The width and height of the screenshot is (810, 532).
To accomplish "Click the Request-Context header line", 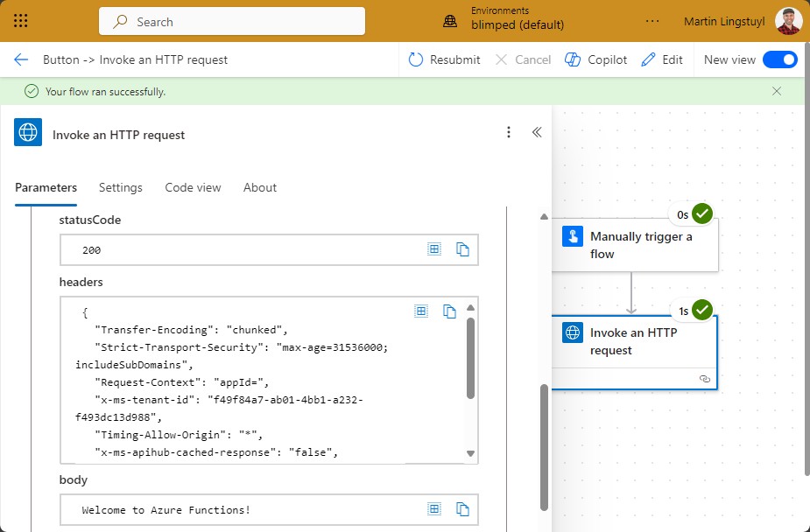I will (182, 382).
